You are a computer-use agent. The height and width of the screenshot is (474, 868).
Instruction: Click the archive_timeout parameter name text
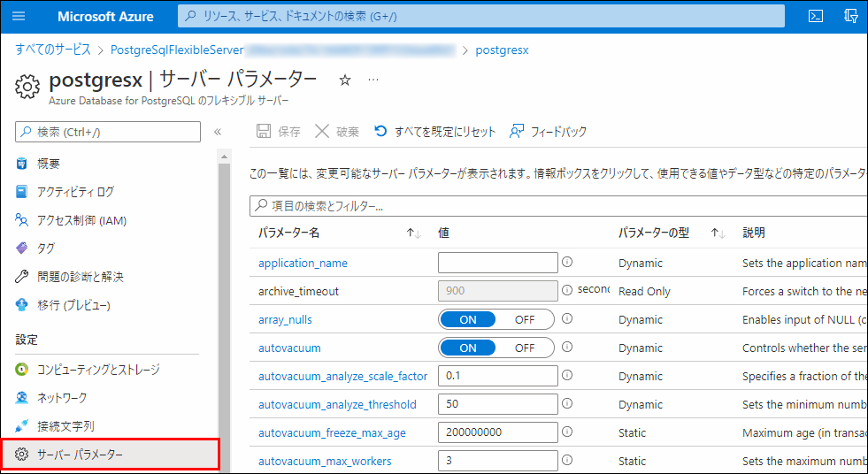[298, 292]
